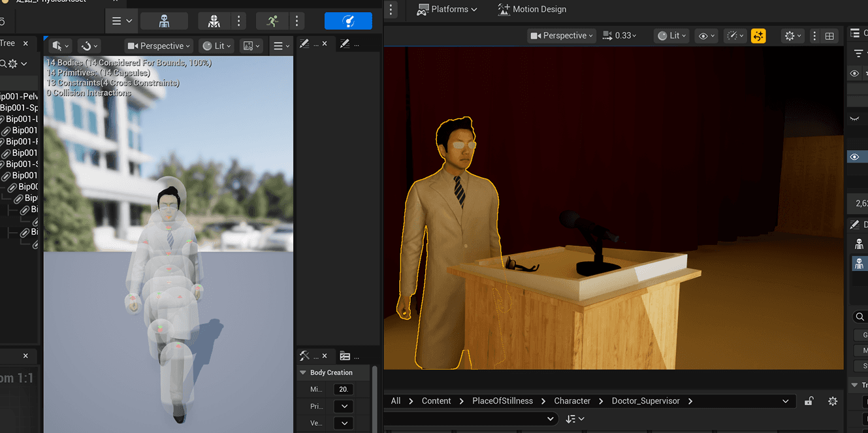Toggle the yellow highlighted viewport toolbar button
This screenshot has width=868, height=433.
[x=758, y=36]
